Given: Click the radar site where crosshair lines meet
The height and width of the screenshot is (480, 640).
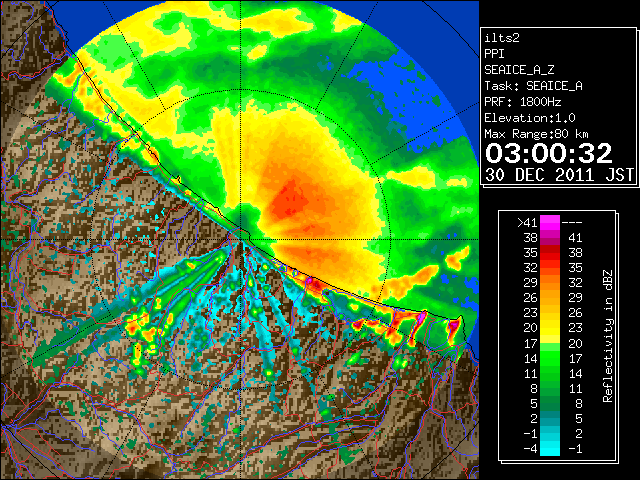Looking at the screenshot, I should [241, 239].
